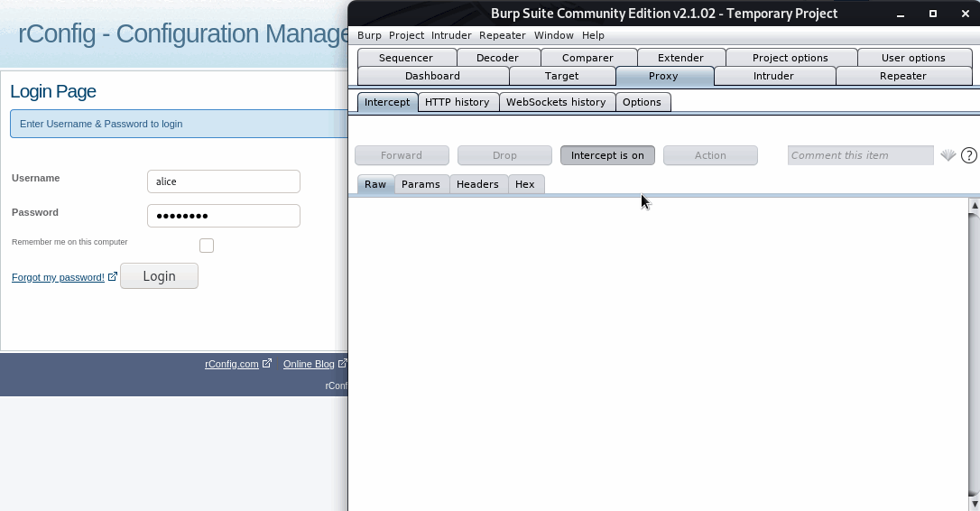
Task: Tick Remember me on this computer checkbox
Action: (207, 246)
